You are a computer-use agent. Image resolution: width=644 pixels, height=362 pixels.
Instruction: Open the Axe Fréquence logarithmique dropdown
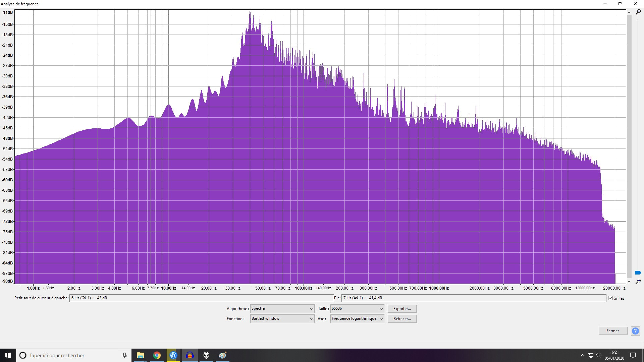(357, 319)
